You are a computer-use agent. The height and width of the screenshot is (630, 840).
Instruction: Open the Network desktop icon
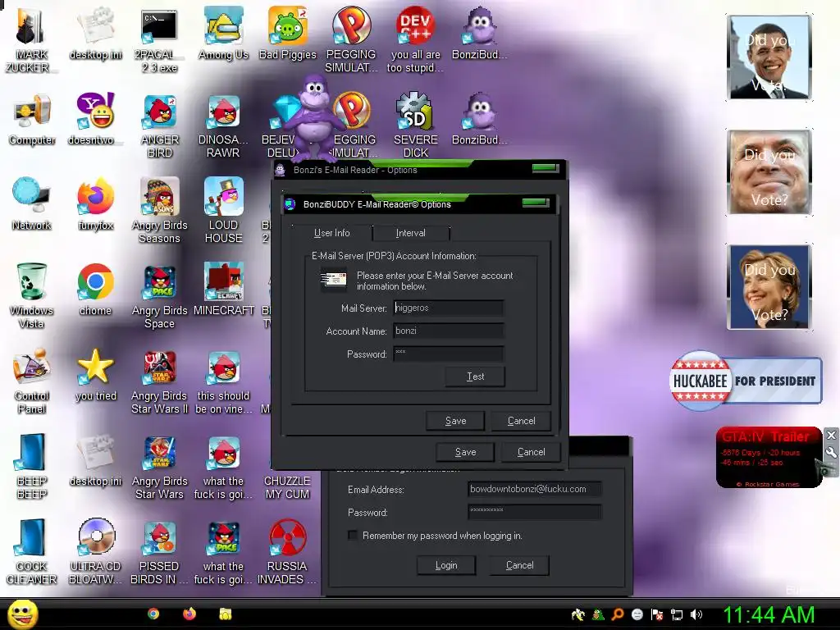point(32,203)
